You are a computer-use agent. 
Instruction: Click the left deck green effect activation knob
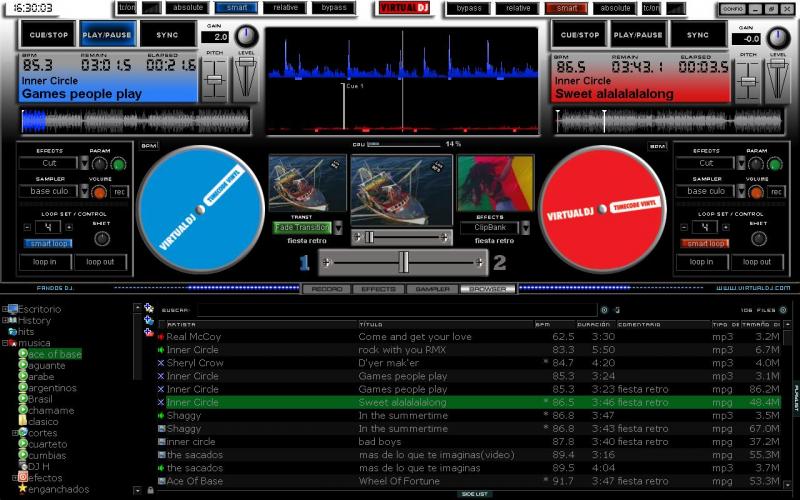(118, 164)
